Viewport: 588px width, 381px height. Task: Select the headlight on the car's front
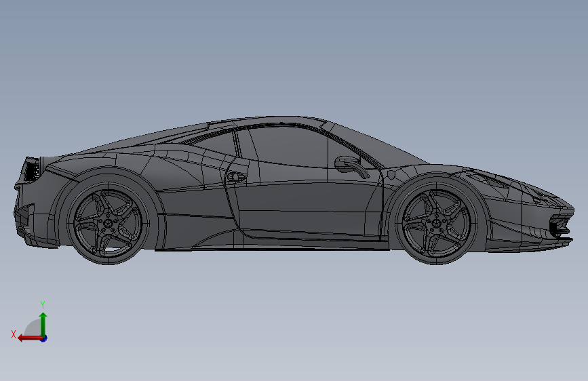490,178
